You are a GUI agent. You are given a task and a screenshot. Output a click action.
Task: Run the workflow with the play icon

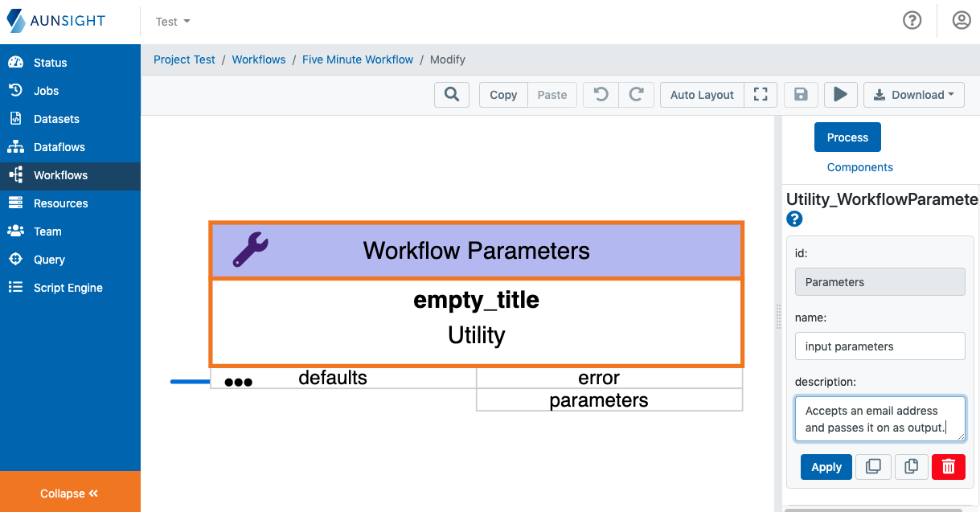[x=840, y=94]
